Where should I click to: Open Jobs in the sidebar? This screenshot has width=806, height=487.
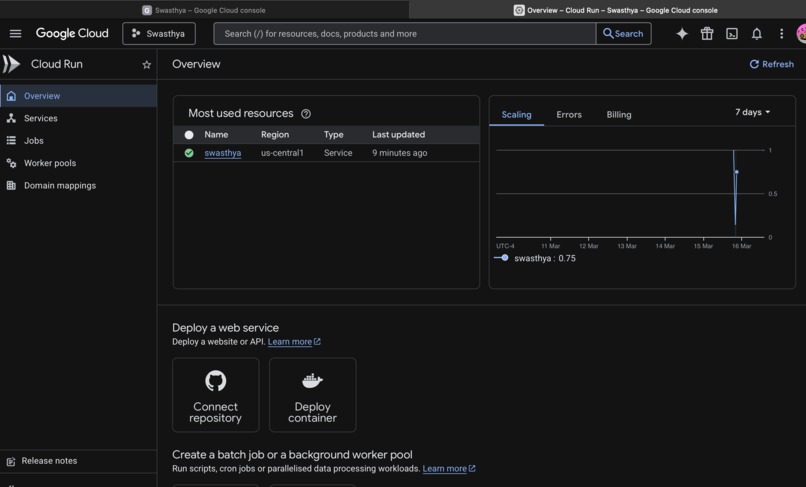(78, 140)
